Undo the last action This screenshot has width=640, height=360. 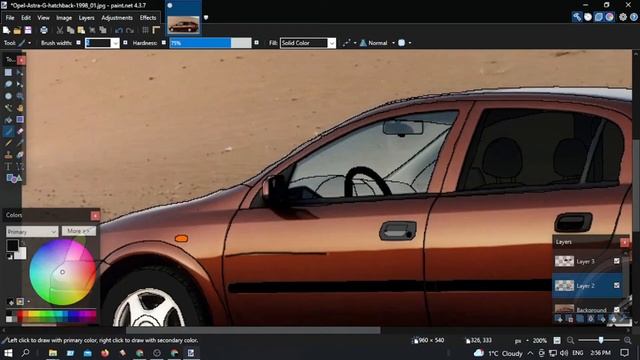119,30
